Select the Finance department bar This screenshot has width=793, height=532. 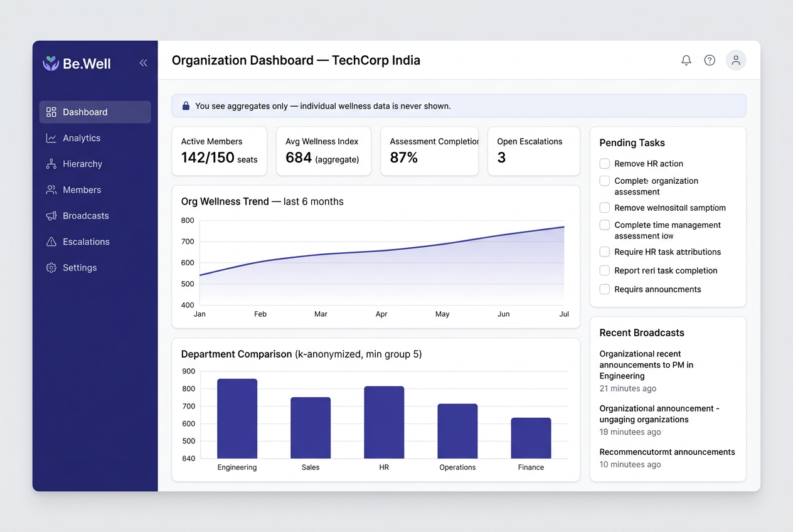(x=531, y=438)
